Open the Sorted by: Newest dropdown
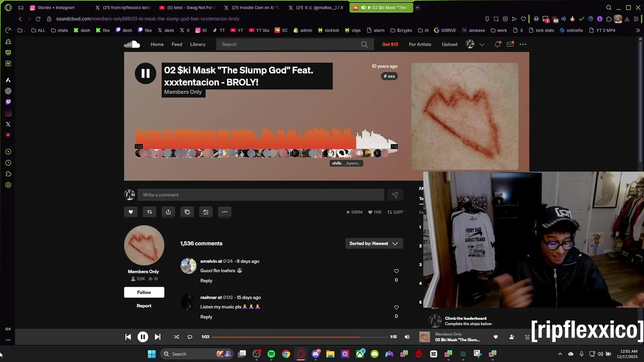 click(x=374, y=243)
